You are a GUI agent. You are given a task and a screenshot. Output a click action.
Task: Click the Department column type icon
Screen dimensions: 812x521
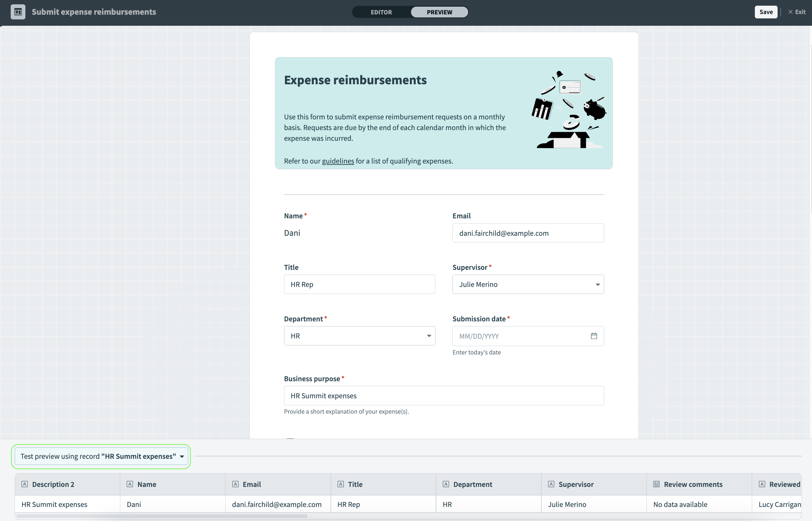pos(445,484)
